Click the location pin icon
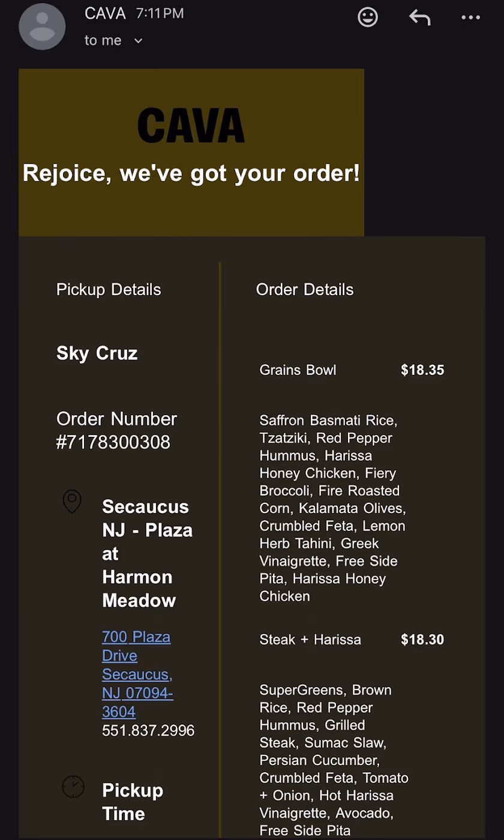Image resolution: width=504 pixels, height=840 pixels. 72,502
